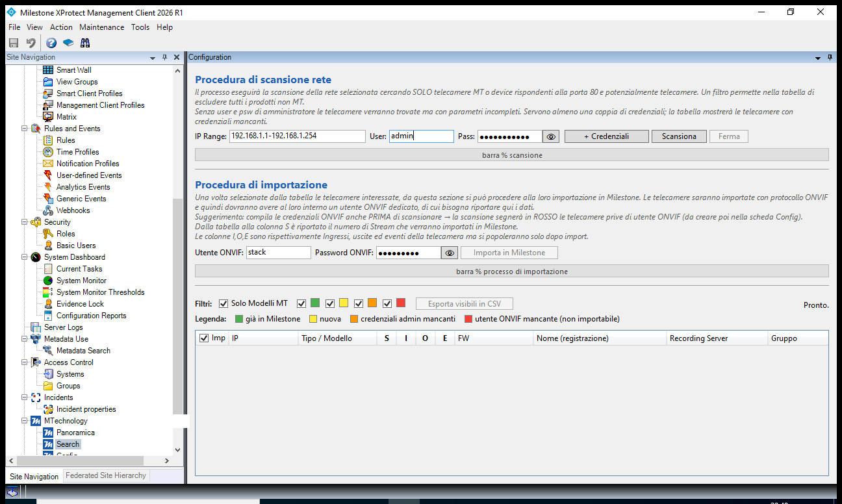Toggle the red filter checkbox
Image resolution: width=842 pixels, height=504 pixels.
tap(387, 303)
